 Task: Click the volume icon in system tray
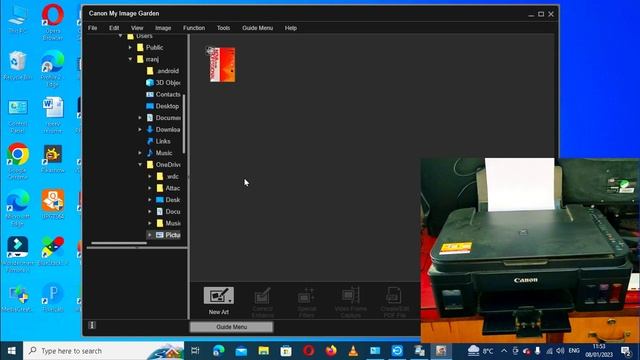tap(560, 351)
